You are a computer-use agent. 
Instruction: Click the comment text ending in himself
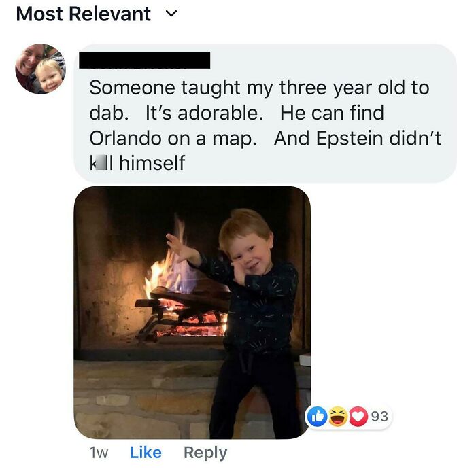pos(137,163)
